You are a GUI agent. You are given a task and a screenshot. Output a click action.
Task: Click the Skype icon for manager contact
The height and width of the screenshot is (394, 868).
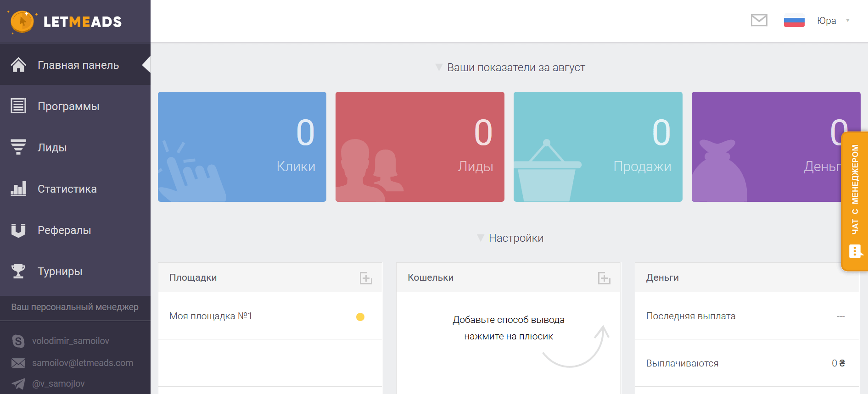pos(18,341)
